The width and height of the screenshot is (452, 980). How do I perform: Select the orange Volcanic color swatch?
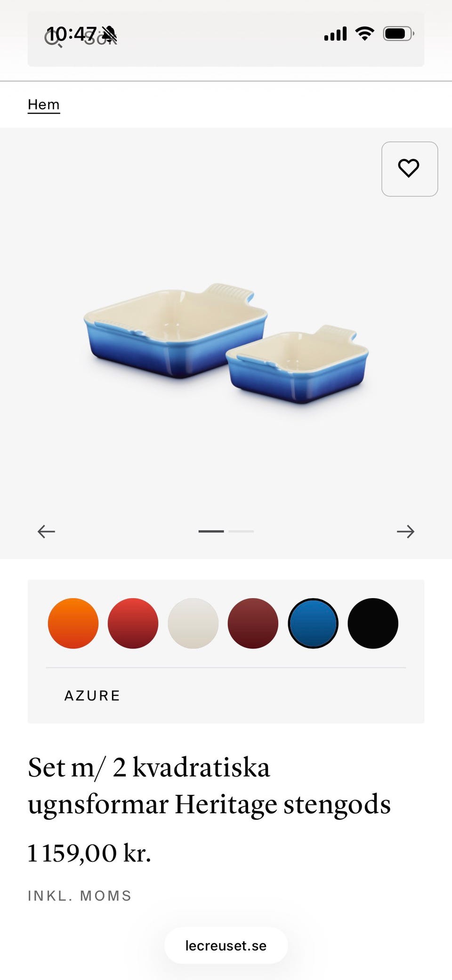pos(73,623)
